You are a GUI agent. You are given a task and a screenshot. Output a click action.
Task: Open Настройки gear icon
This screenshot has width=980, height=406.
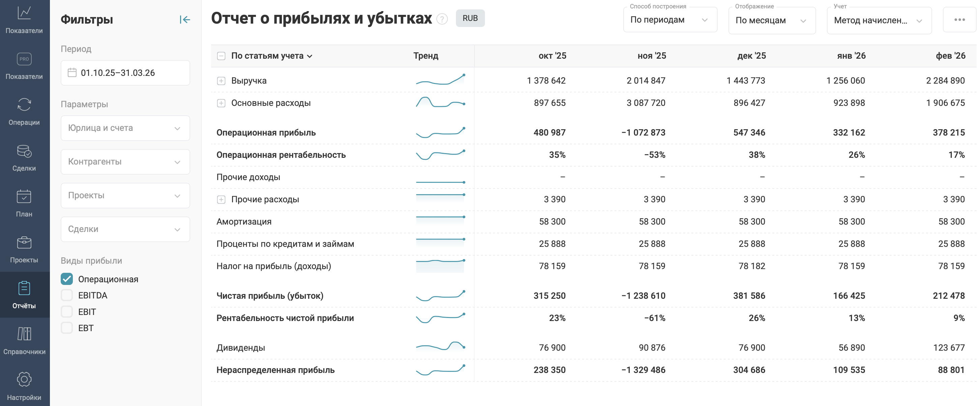pyautogui.click(x=24, y=386)
